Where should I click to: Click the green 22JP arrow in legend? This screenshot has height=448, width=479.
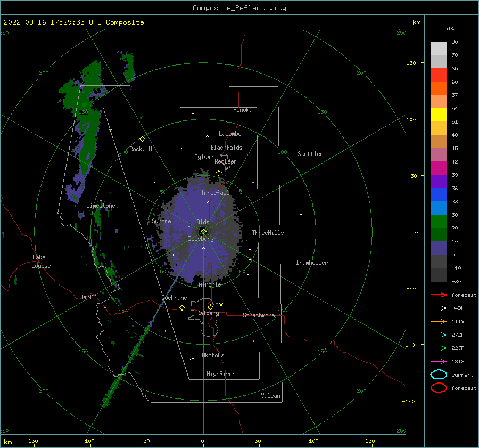point(439,348)
